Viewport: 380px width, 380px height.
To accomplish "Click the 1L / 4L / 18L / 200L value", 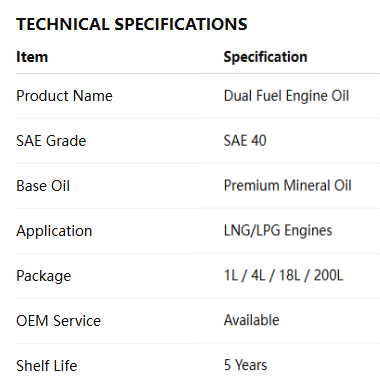I will pos(283,275).
